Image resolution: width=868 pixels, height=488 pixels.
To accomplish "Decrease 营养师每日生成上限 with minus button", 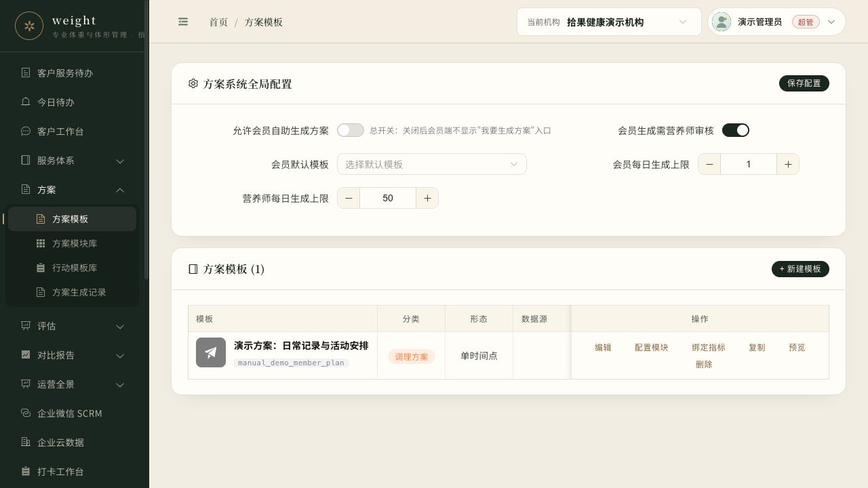I will (x=349, y=198).
